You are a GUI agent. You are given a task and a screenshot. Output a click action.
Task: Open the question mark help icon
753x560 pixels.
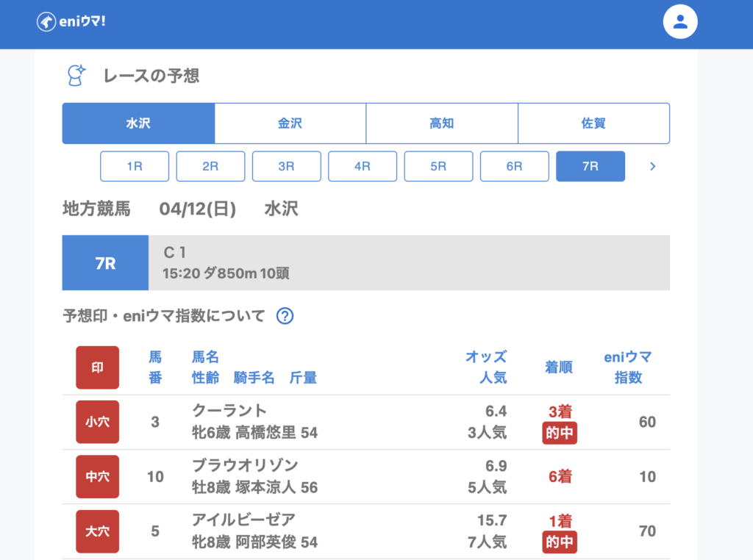tap(285, 316)
